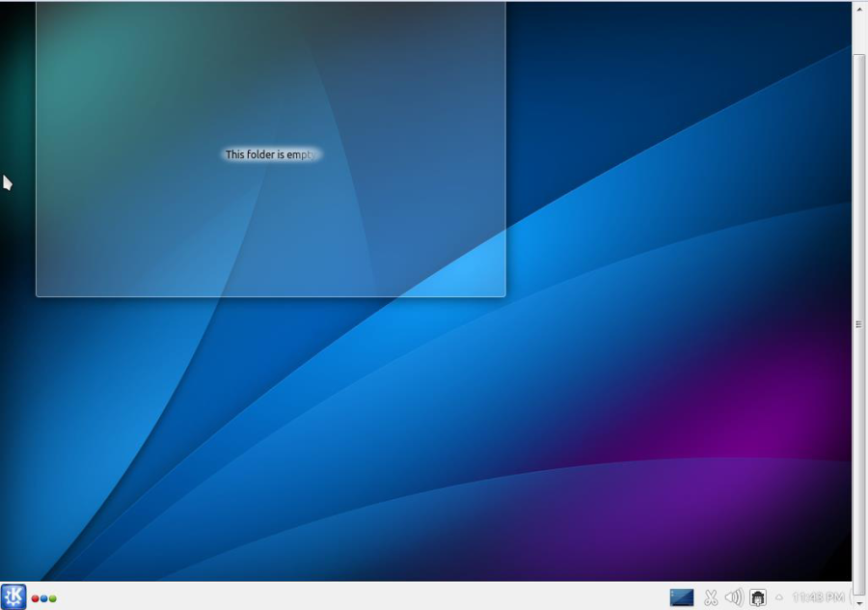868x610 pixels.
Task: Click the "This folder is empty" label
Action: (270, 154)
